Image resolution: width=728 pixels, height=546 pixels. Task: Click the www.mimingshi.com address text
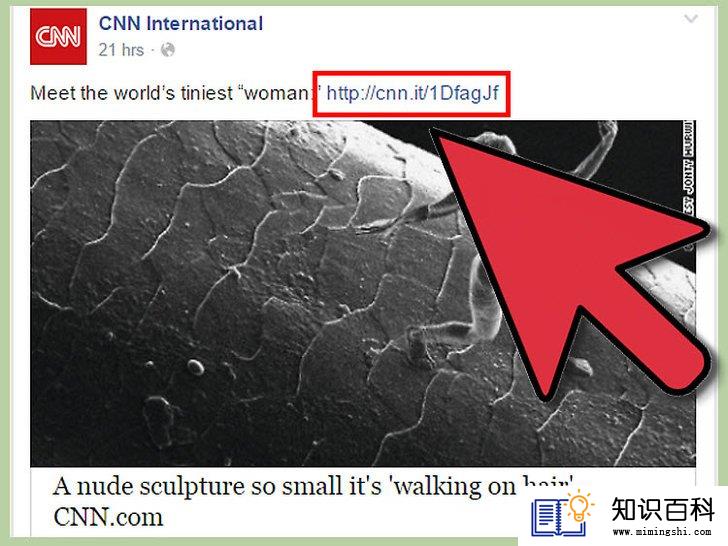[662, 532]
